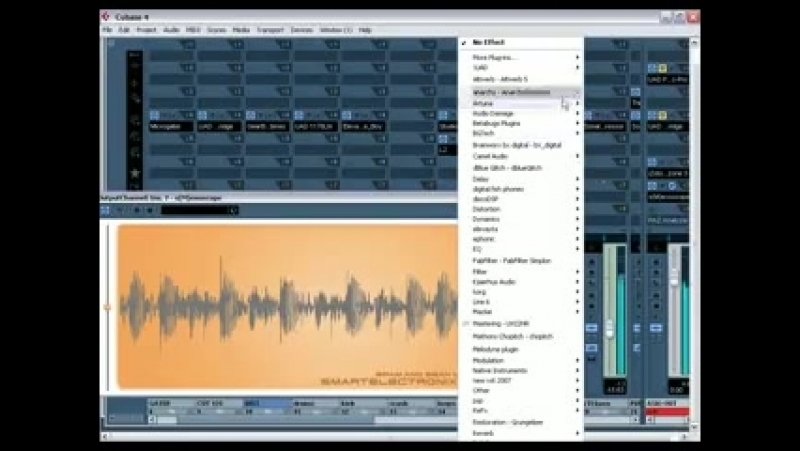
Task: Click mixer's vertical scrollbar on right
Action: [694, 235]
